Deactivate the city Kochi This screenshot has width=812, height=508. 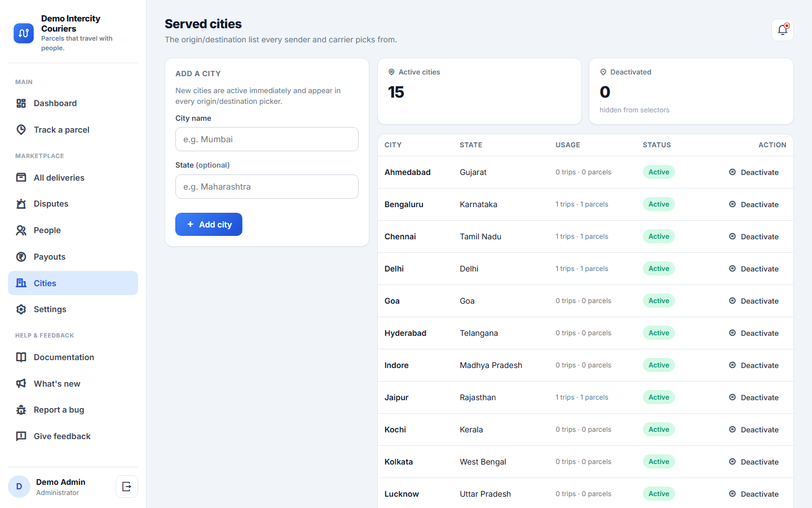point(754,430)
